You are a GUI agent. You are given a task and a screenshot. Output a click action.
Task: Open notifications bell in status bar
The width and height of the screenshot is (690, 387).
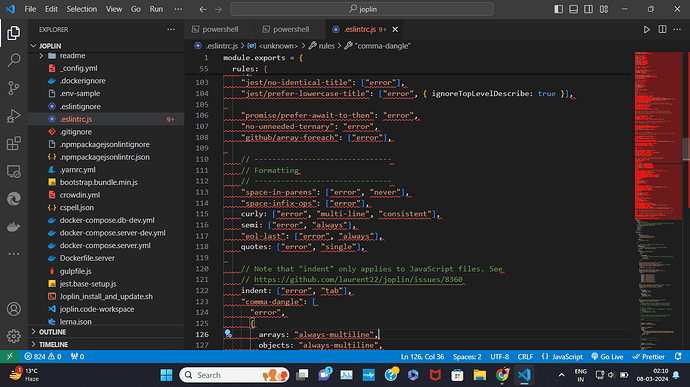click(678, 357)
